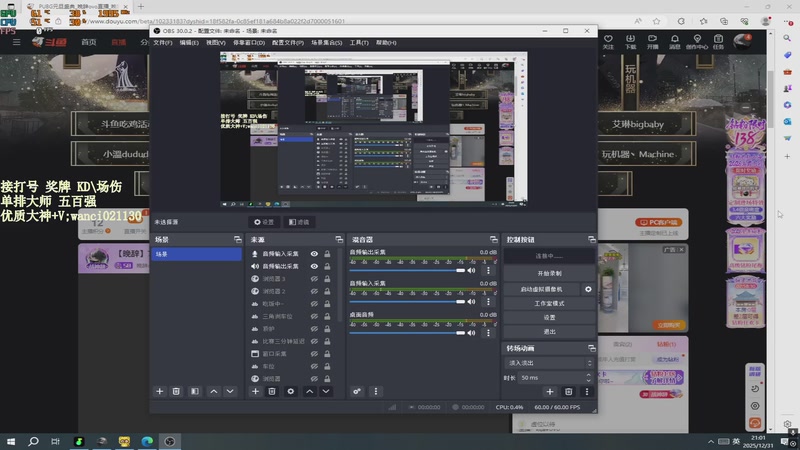This screenshot has height=450, width=800.
Task: Open the 工具(T) menu in OBS
Action: [x=359, y=43]
